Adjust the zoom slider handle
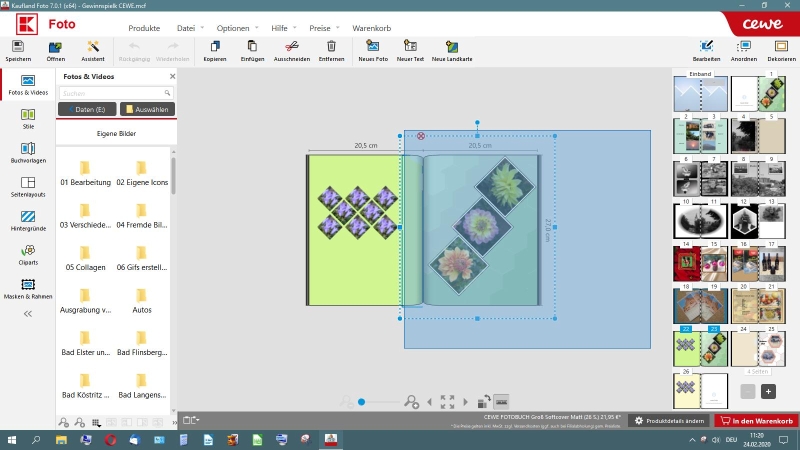The width and height of the screenshot is (800, 450). [x=361, y=402]
